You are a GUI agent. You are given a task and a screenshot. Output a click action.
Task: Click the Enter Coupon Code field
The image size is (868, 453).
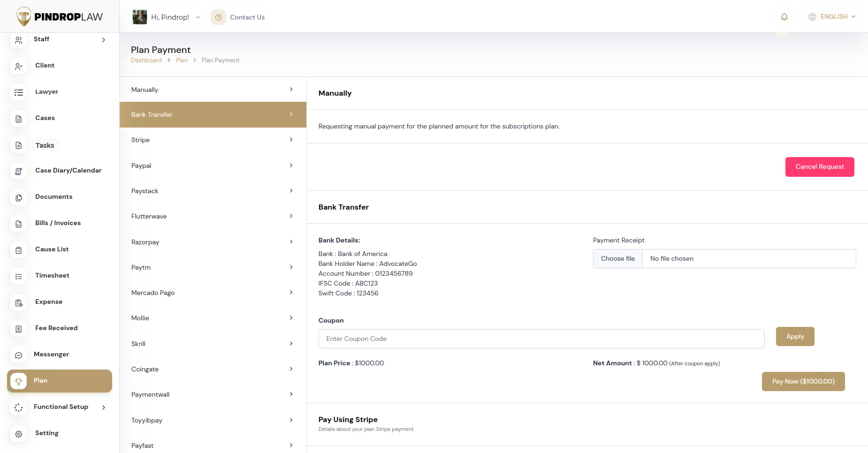541,339
